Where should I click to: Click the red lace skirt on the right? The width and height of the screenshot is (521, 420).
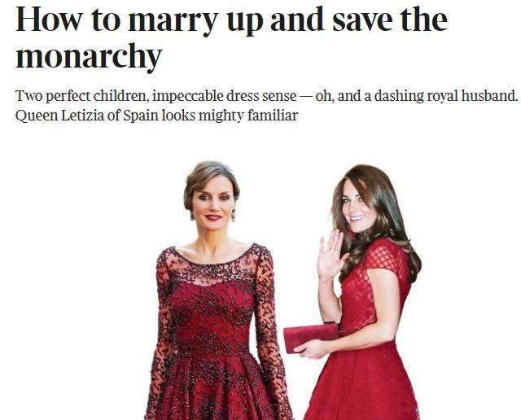click(362, 382)
